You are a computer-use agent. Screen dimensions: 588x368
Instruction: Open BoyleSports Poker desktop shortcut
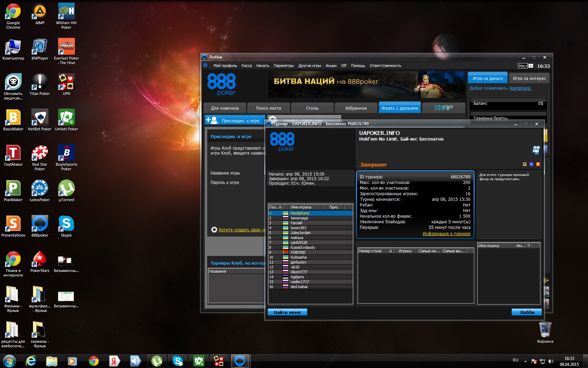click(x=66, y=158)
